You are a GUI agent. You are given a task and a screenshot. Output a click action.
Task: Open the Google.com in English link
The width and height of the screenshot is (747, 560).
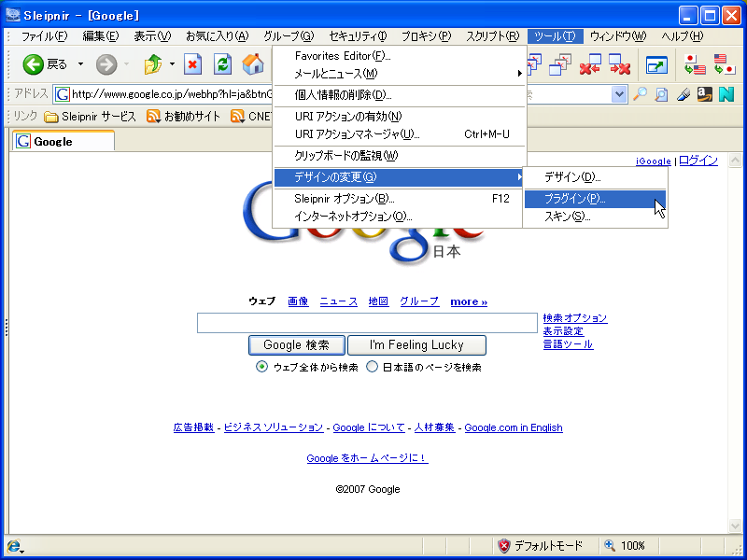(514, 427)
